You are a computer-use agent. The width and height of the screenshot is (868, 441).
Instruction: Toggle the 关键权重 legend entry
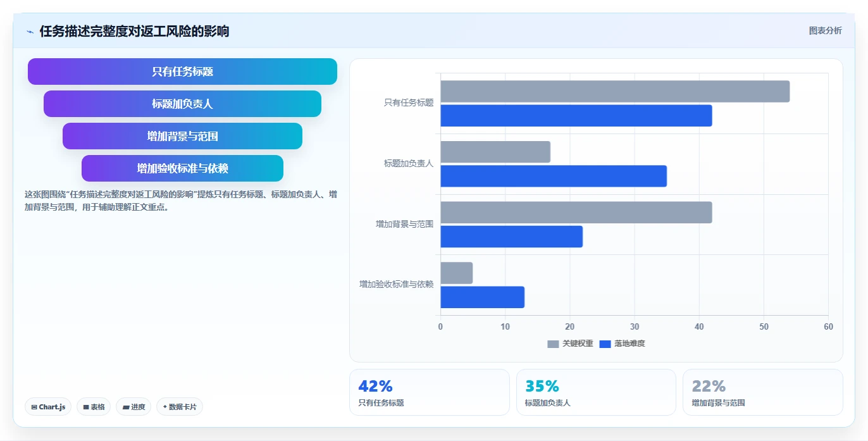point(570,344)
